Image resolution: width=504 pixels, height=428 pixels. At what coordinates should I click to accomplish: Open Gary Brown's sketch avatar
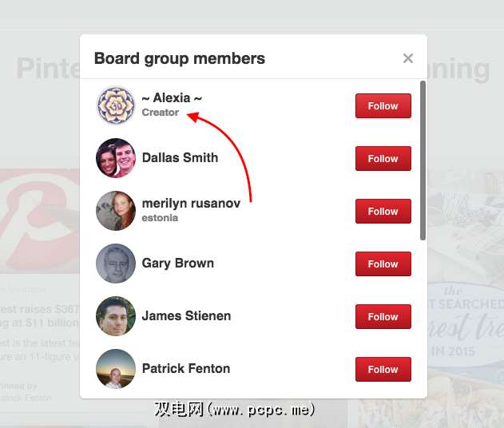pos(116,264)
